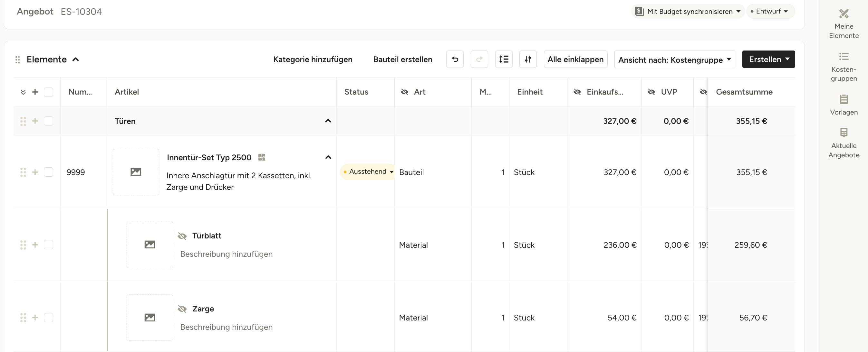Image resolution: width=868 pixels, height=352 pixels.
Task: Collapse the Elemente section
Action: coord(76,60)
